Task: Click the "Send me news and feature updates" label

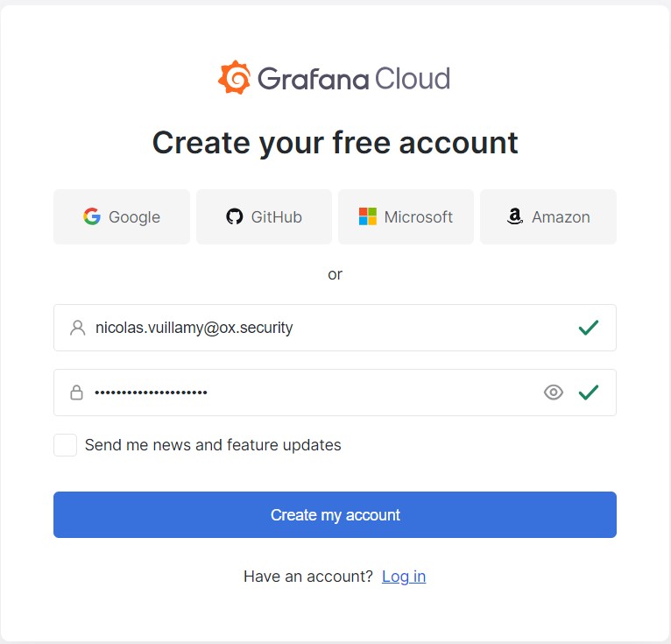Action: [x=213, y=445]
